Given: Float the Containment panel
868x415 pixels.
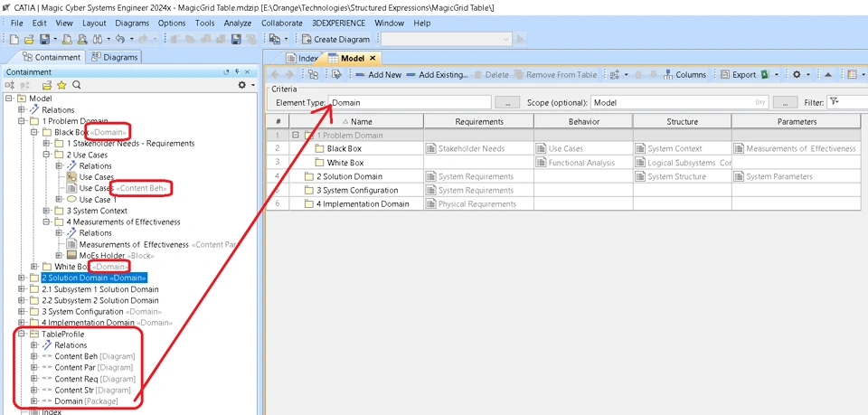Looking at the screenshot, I should tap(226, 72).
